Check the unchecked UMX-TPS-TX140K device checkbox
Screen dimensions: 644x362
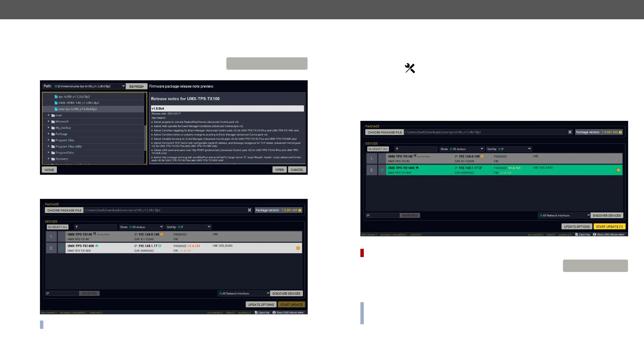click(x=61, y=248)
